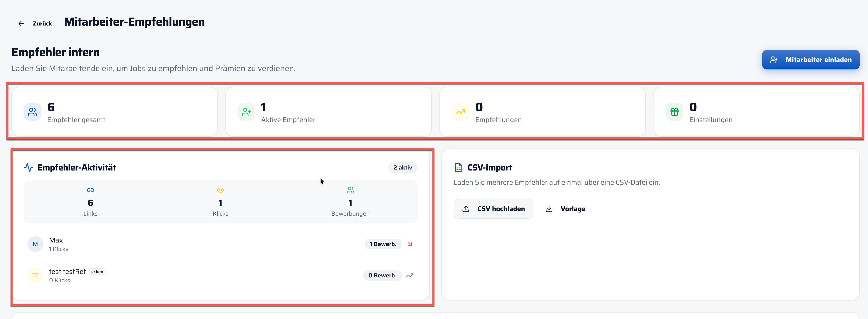Click the 1 Klicks text under Max

(59, 249)
